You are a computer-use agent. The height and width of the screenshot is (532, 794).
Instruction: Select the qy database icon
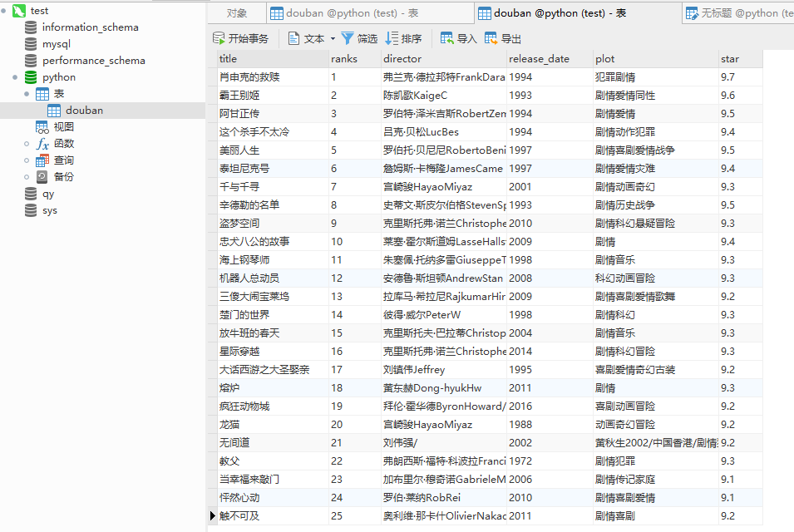31,194
